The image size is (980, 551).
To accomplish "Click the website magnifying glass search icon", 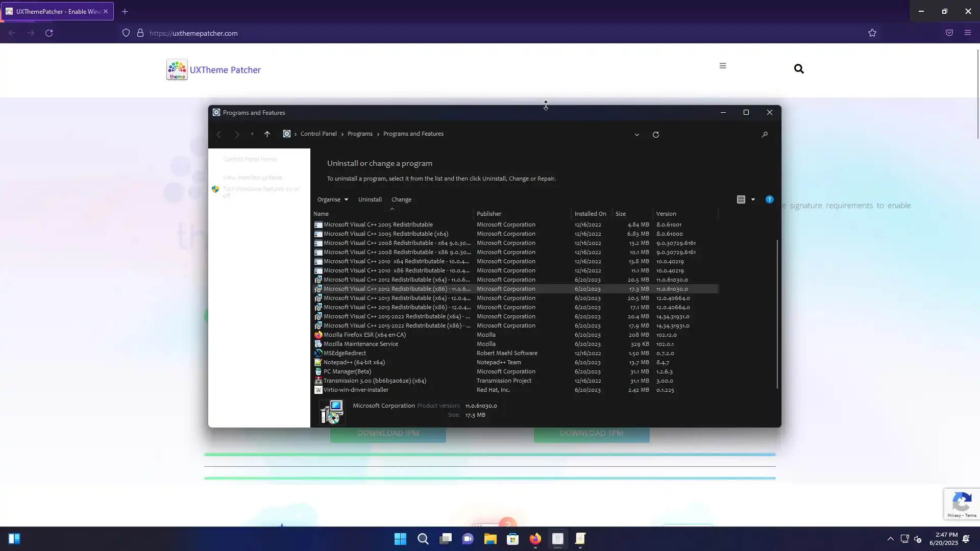I will [799, 69].
